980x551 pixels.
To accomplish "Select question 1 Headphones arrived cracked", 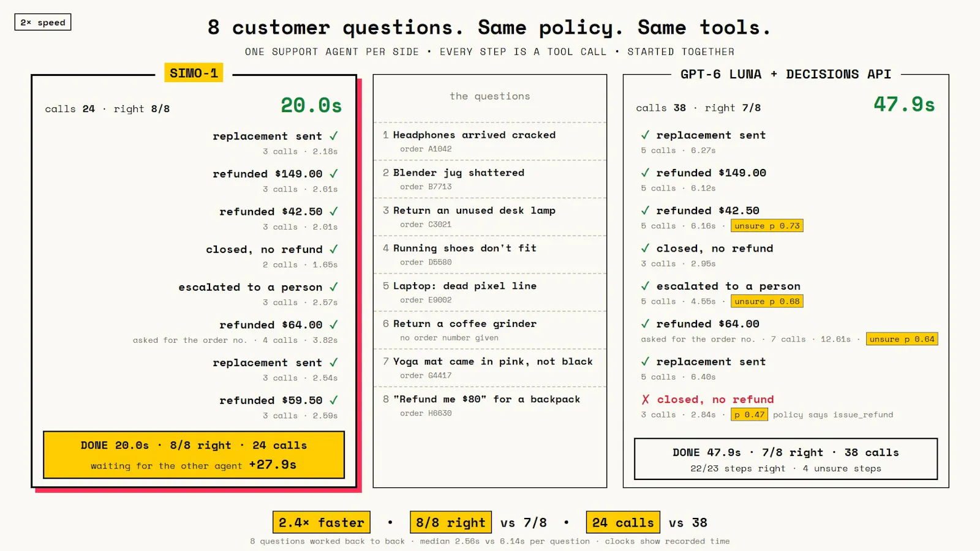I will tap(490, 141).
